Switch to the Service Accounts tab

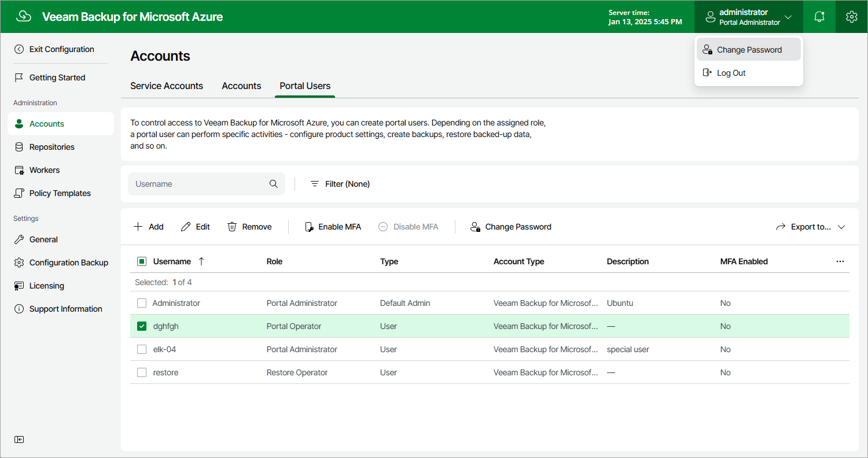click(x=167, y=86)
